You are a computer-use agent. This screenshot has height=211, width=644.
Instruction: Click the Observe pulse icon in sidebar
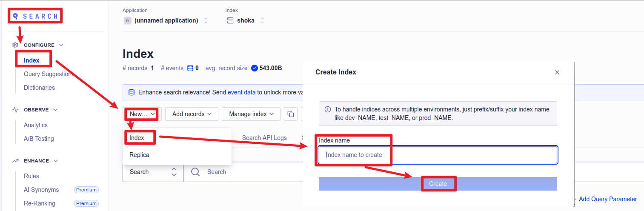15,110
